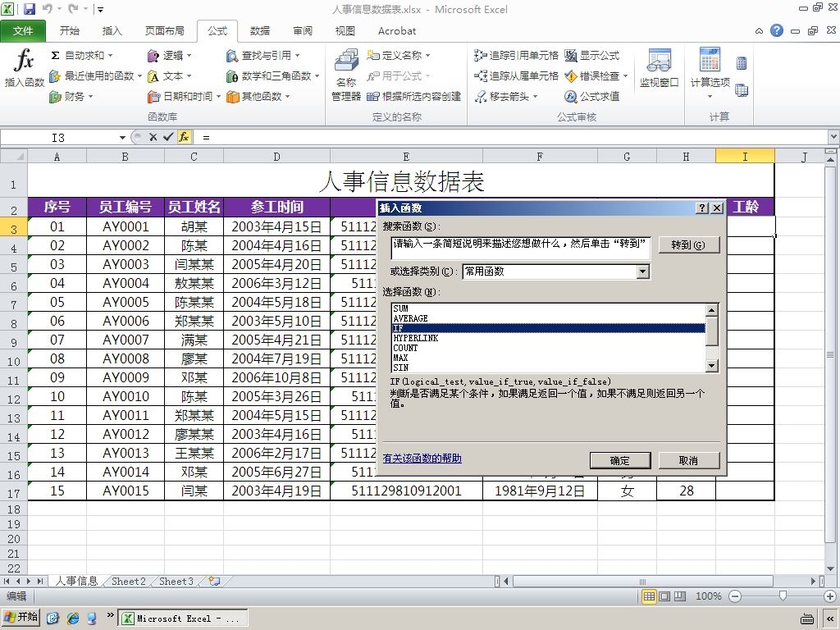Click the zoom out minus button
Screen dimensions: 840x630
pos(735,596)
